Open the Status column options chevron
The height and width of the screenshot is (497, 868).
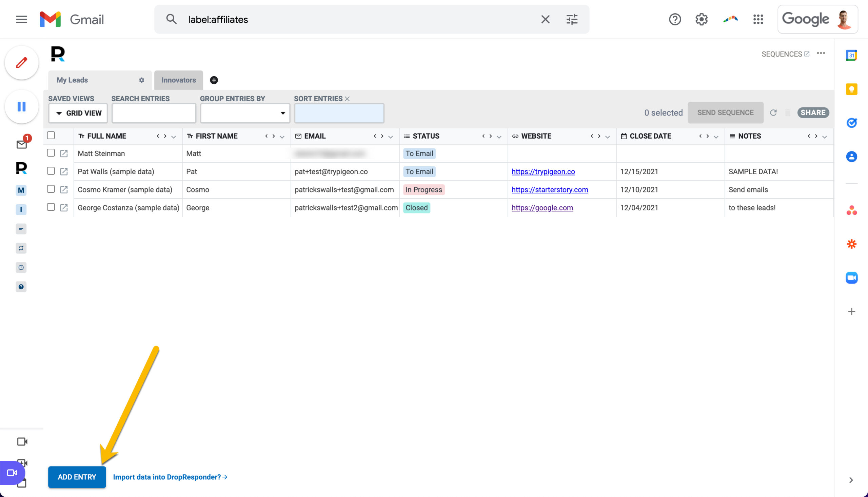point(499,137)
